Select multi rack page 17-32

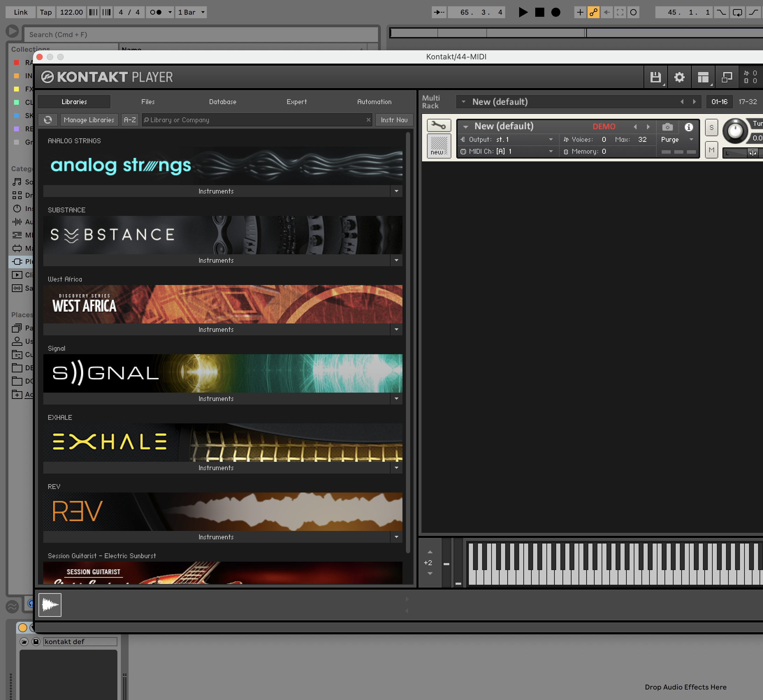748,102
